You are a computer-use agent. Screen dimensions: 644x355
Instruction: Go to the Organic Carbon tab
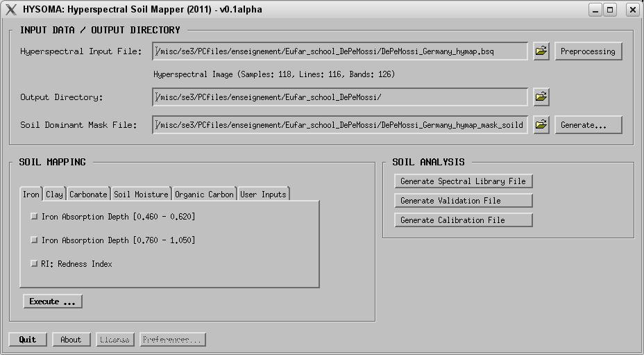(204, 195)
